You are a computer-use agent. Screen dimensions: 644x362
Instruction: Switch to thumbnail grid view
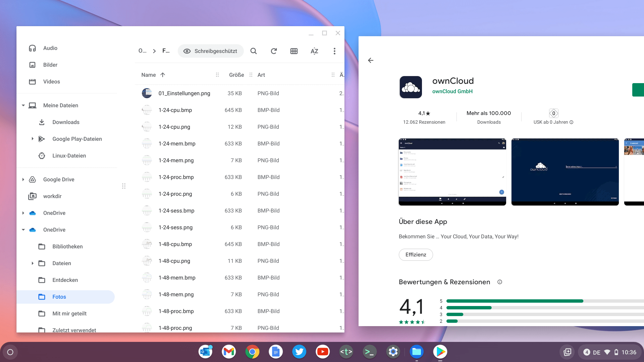(x=294, y=51)
